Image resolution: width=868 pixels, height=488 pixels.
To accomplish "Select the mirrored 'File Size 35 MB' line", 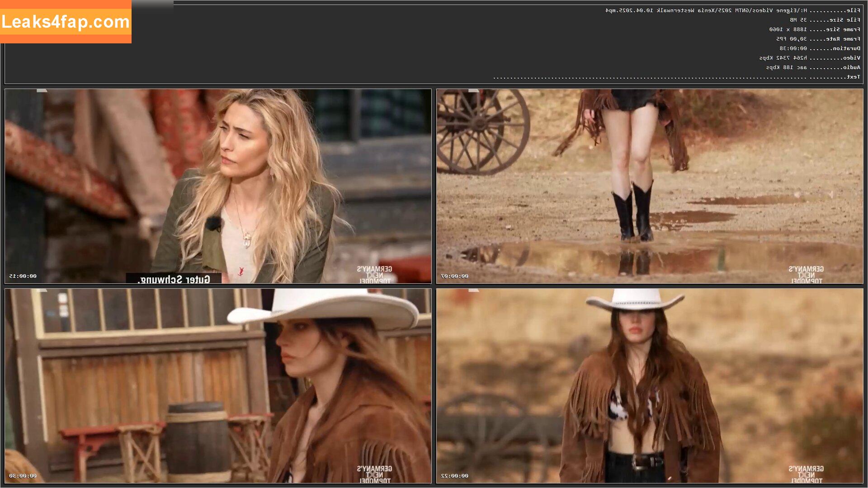I will point(825,20).
